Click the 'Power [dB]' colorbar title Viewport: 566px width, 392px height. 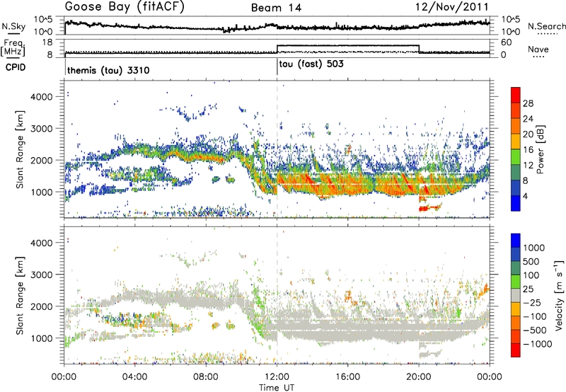(x=540, y=149)
